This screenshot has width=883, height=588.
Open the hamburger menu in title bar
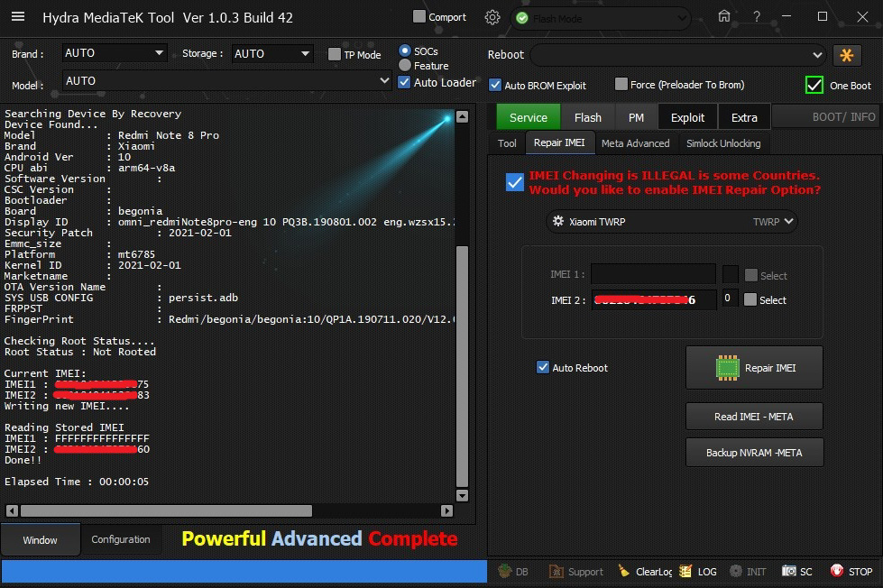(18, 17)
